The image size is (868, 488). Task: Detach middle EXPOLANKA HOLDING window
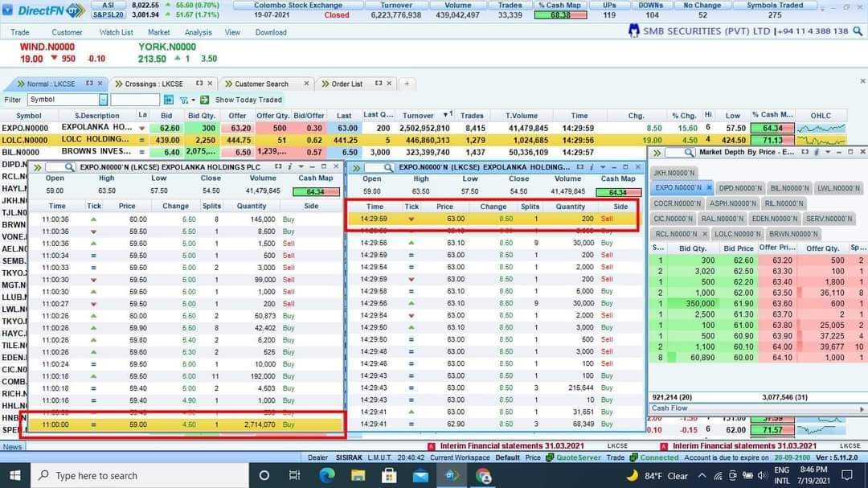pyautogui.click(x=580, y=166)
